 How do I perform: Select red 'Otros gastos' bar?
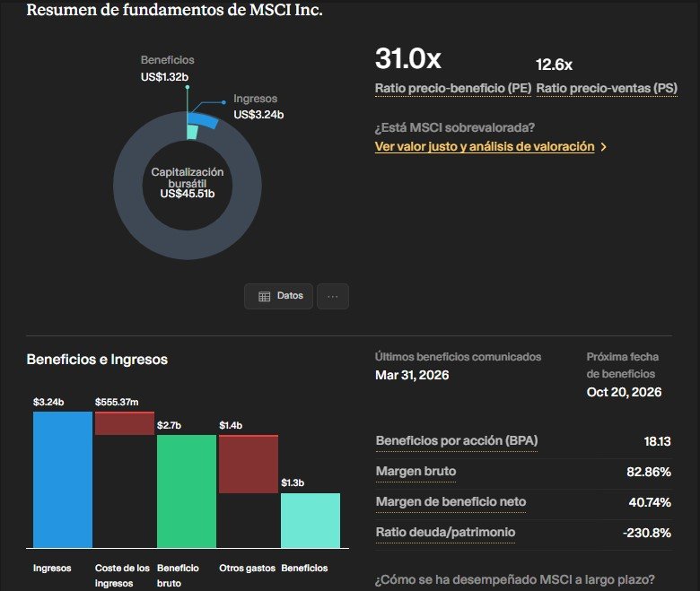click(249, 464)
